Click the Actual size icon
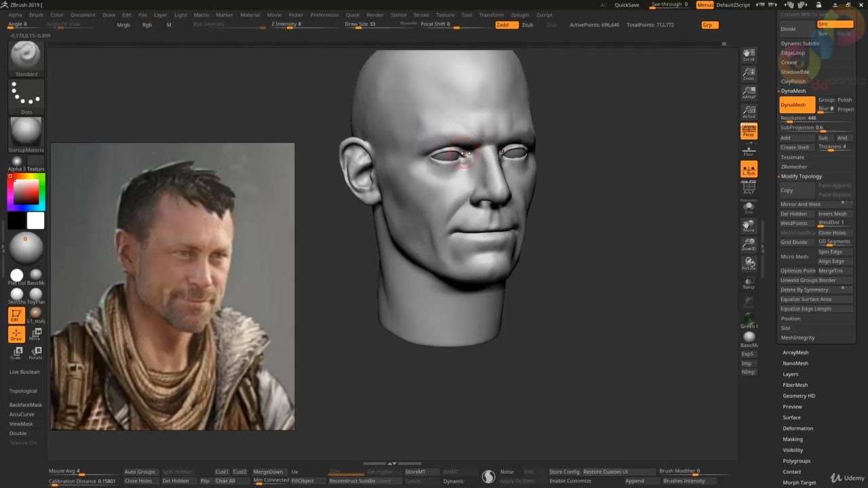 [749, 112]
